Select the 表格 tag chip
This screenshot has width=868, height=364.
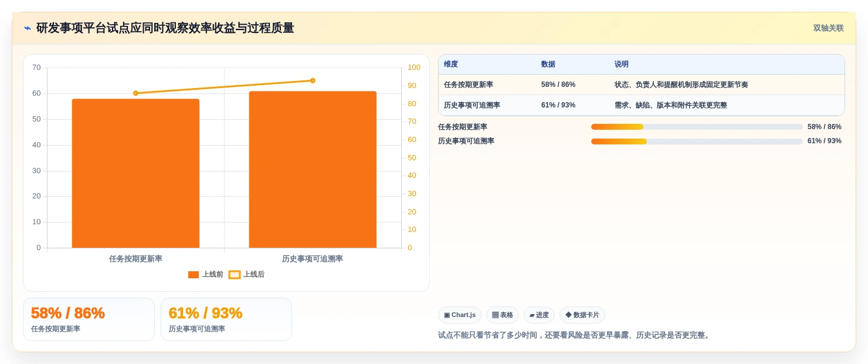tap(503, 315)
